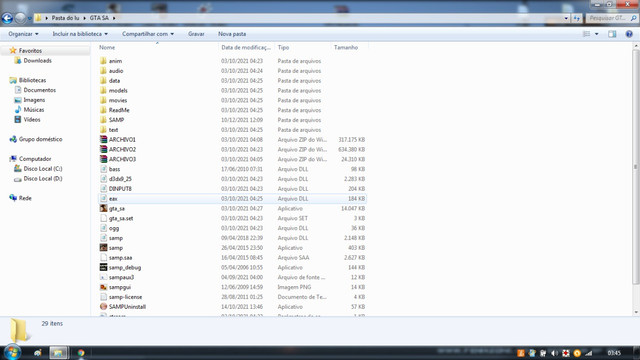Click the refresh button next to address bar
The width and height of the screenshot is (640, 360).
point(577,18)
